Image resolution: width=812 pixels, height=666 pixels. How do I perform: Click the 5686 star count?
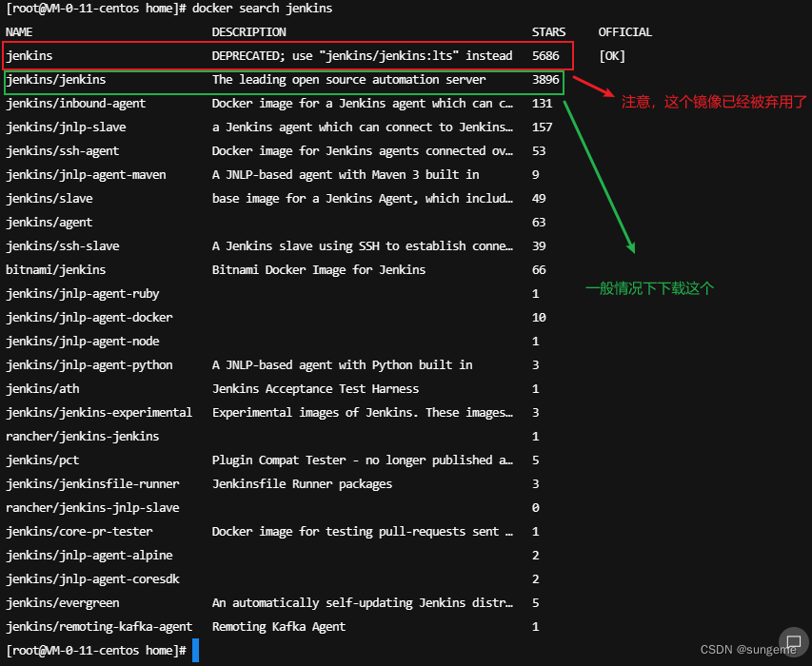[545, 56]
